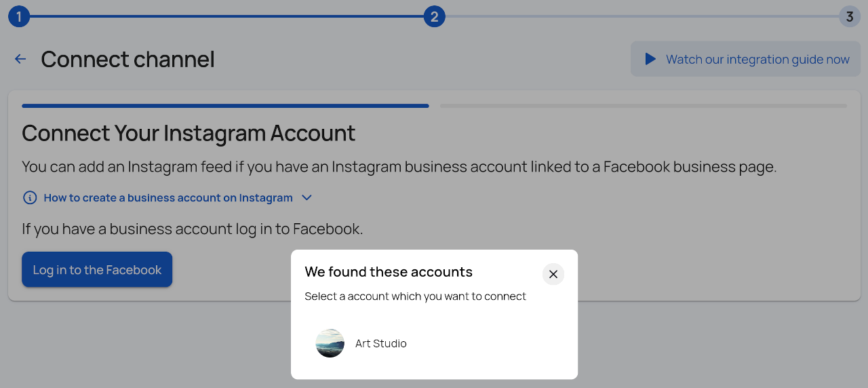Click the "Connect Your Instagram Account" heading
This screenshot has width=868, height=388.
click(189, 133)
